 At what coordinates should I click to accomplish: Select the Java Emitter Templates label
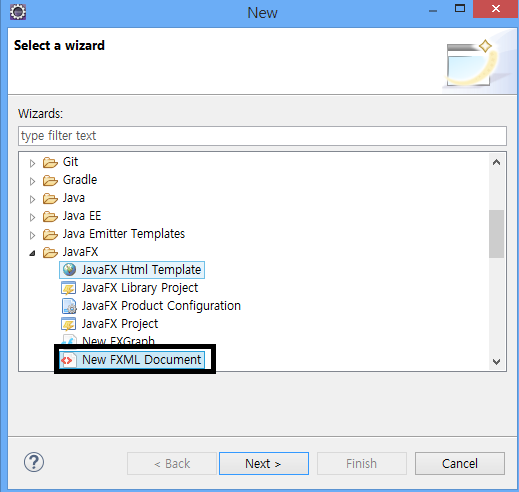(124, 234)
